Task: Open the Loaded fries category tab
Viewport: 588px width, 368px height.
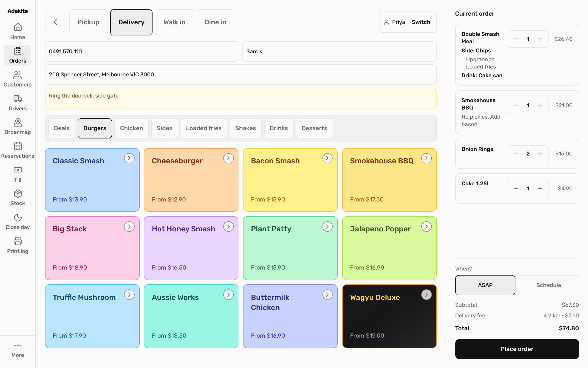Action: [x=204, y=128]
